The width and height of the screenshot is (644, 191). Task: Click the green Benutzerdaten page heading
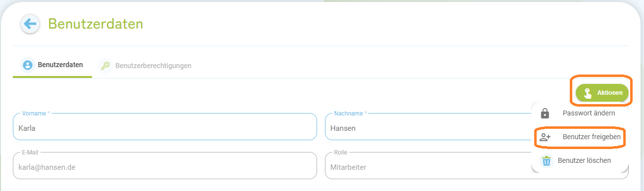tap(95, 24)
